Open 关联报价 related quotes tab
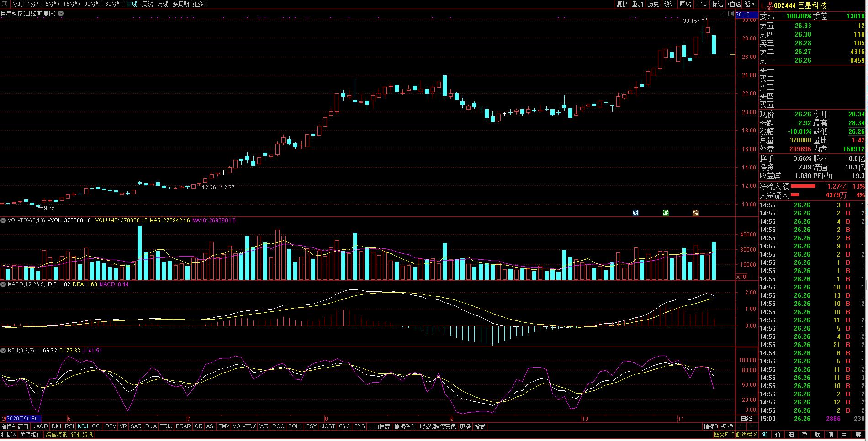This screenshot has height=441, width=868. (x=31, y=435)
